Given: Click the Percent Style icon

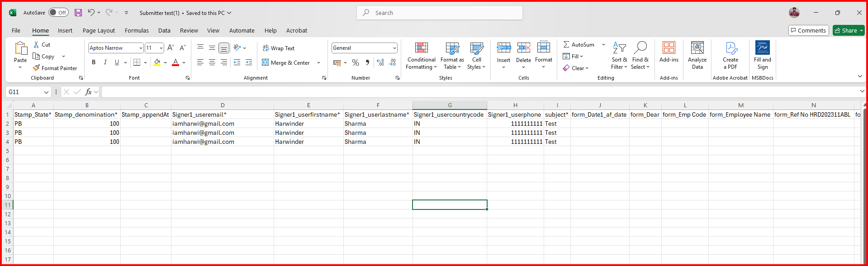Looking at the screenshot, I should pos(356,62).
